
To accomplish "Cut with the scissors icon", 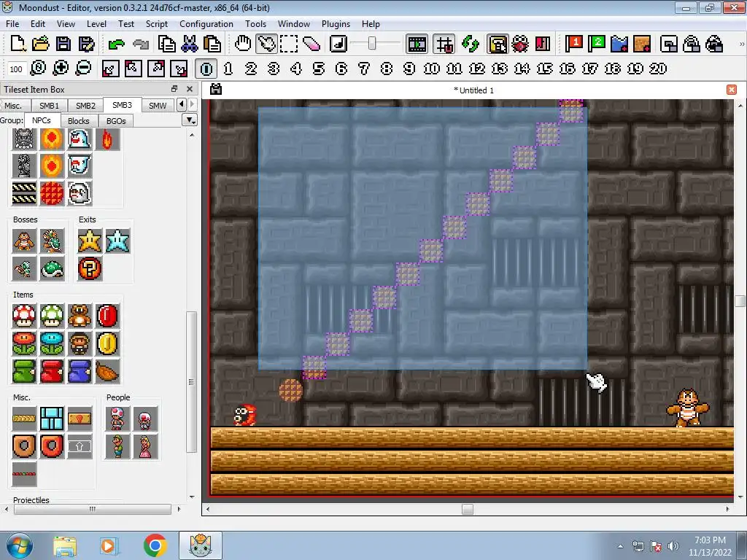I will [x=190, y=44].
